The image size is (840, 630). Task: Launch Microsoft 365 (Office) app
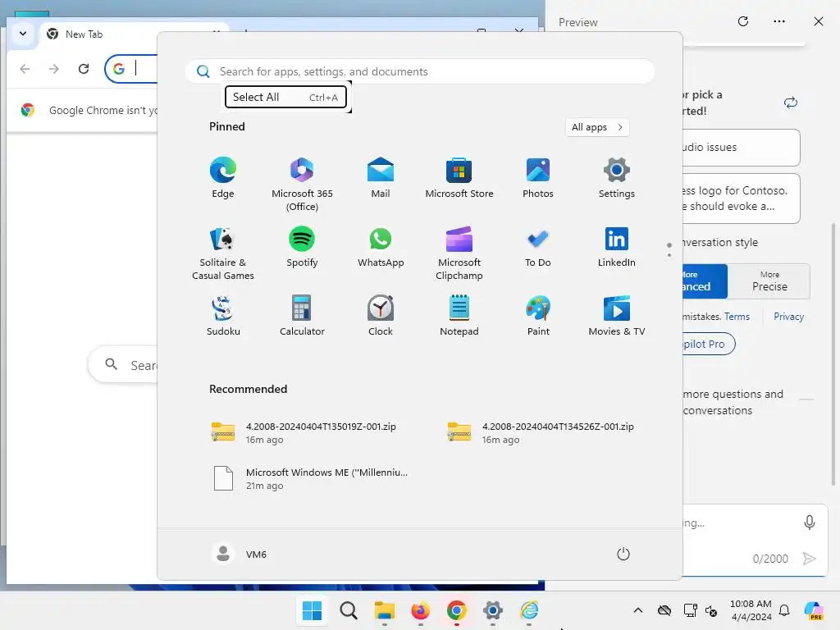[302, 185]
